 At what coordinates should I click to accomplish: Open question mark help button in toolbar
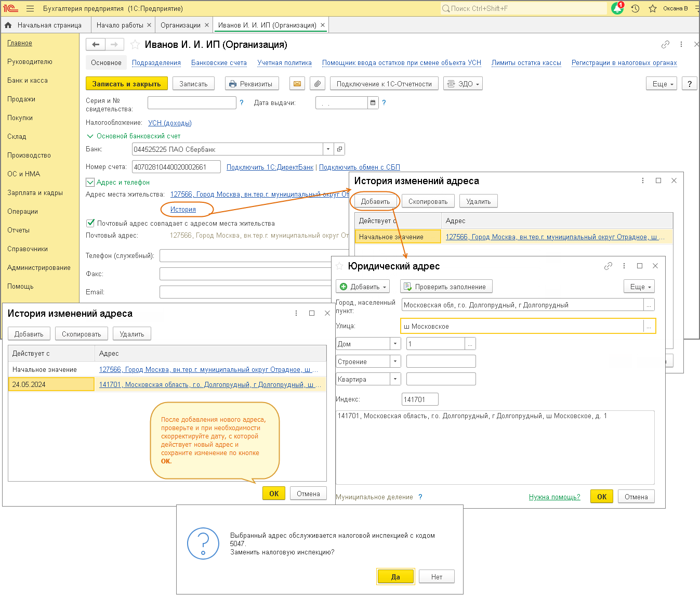[x=689, y=84]
